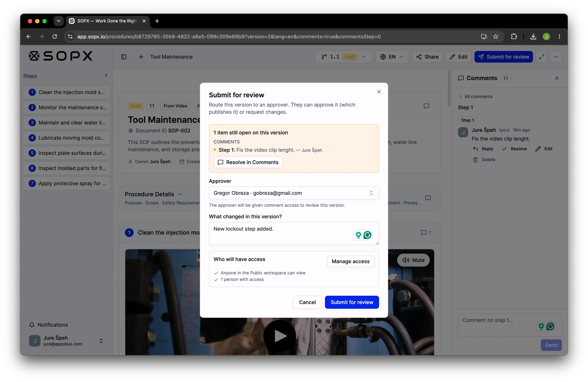Click the back arrow beside Tool Maintenance
Screen dimensions: 588x382
[x=142, y=57]
